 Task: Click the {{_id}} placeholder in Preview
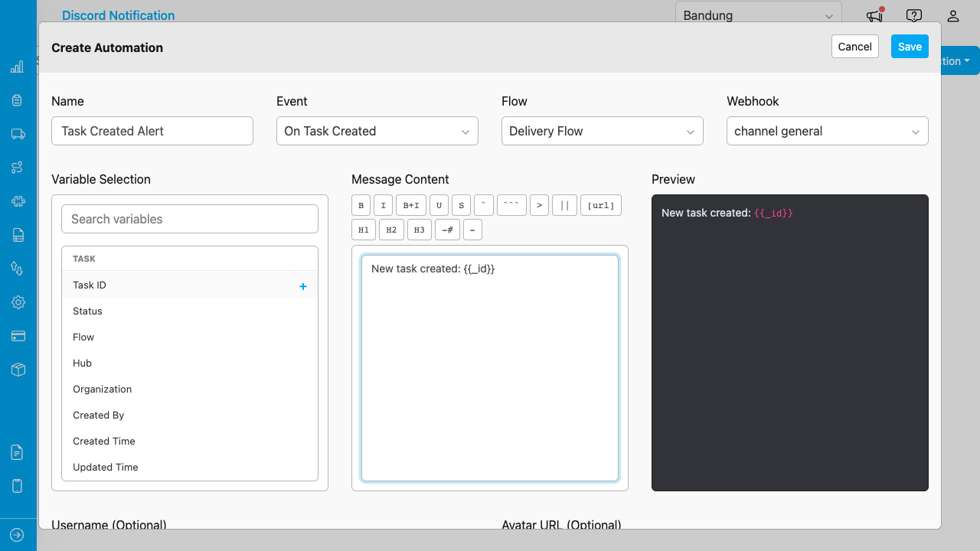tap(773, 214)
